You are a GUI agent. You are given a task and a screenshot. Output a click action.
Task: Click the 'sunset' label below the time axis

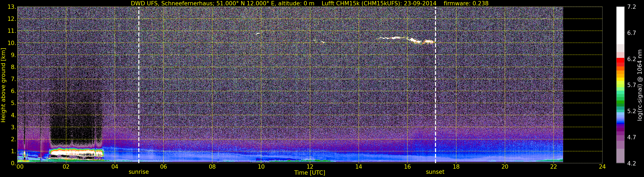coord(435,172)
